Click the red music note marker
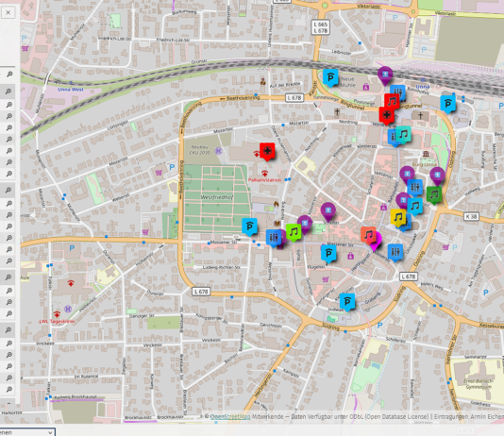This screenshot has height=436, width=504. point(392,102)
